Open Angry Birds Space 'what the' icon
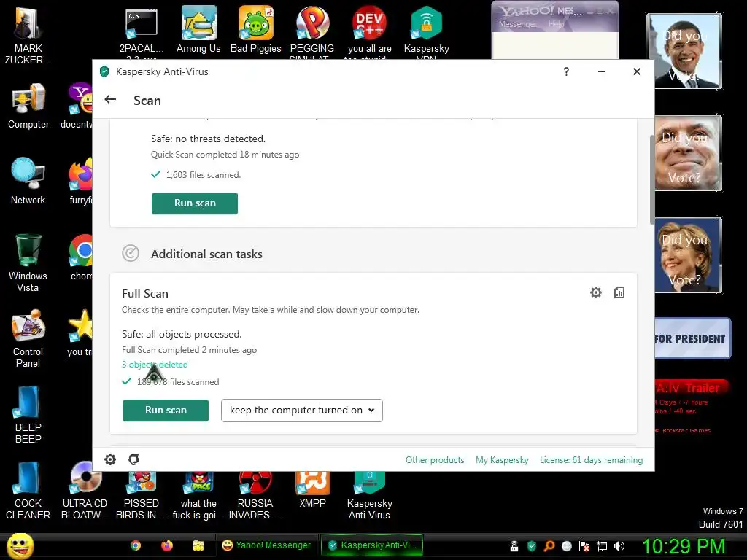Viewport: 747px width, 560px height. (198, 495)
